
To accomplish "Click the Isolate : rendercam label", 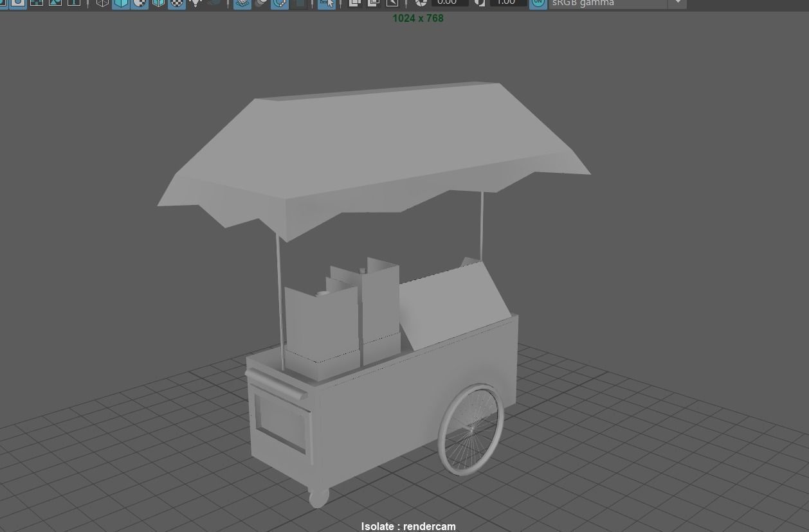I will click(408, 526).
